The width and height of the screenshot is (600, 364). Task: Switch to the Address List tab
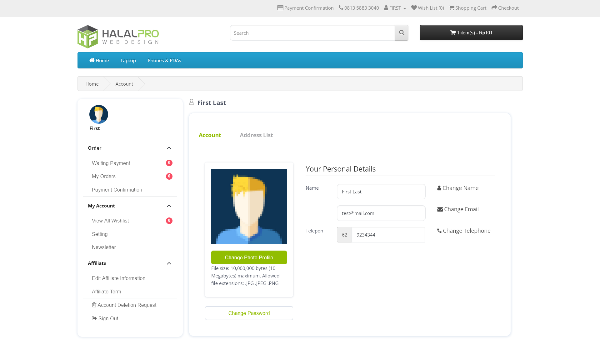click(x=256, y=135)
